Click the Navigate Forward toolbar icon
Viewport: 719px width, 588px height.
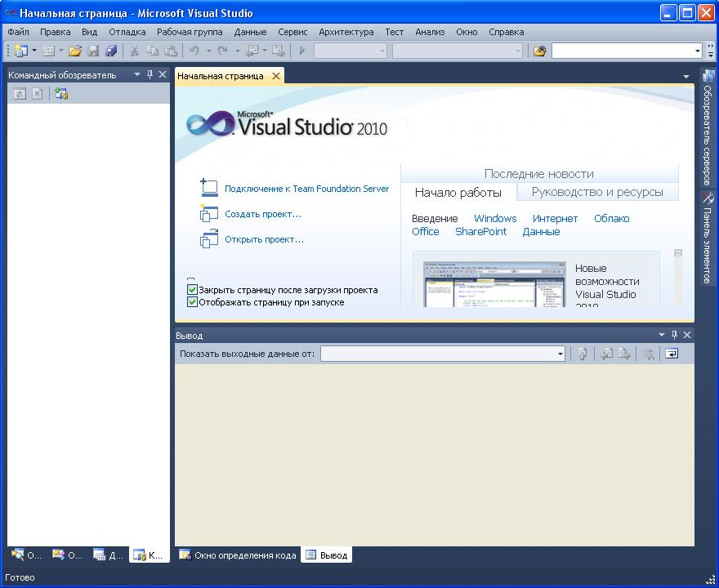pos(278,51)
